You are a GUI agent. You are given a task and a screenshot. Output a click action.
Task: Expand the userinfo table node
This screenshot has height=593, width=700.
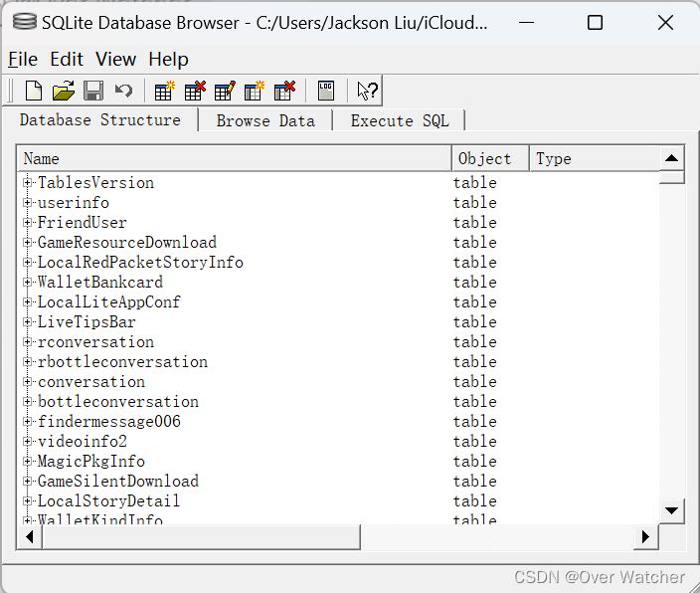[27, 202]
